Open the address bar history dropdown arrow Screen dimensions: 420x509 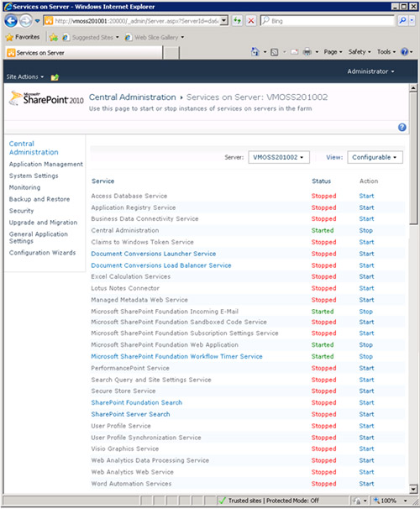223,21
